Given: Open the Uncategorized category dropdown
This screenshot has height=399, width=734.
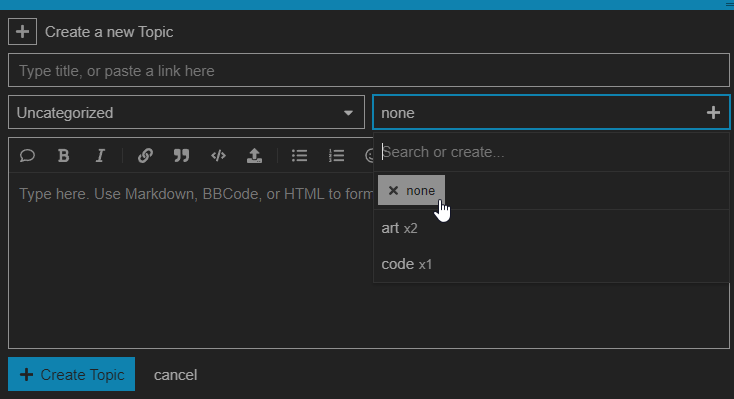Looking at the screenshot, I should (186, 112).
